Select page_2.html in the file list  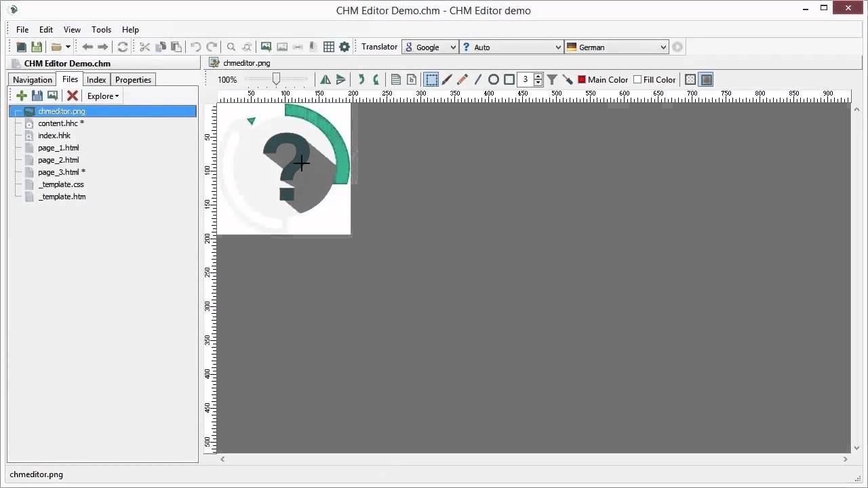pyautogui.click(x=58, y=160)
